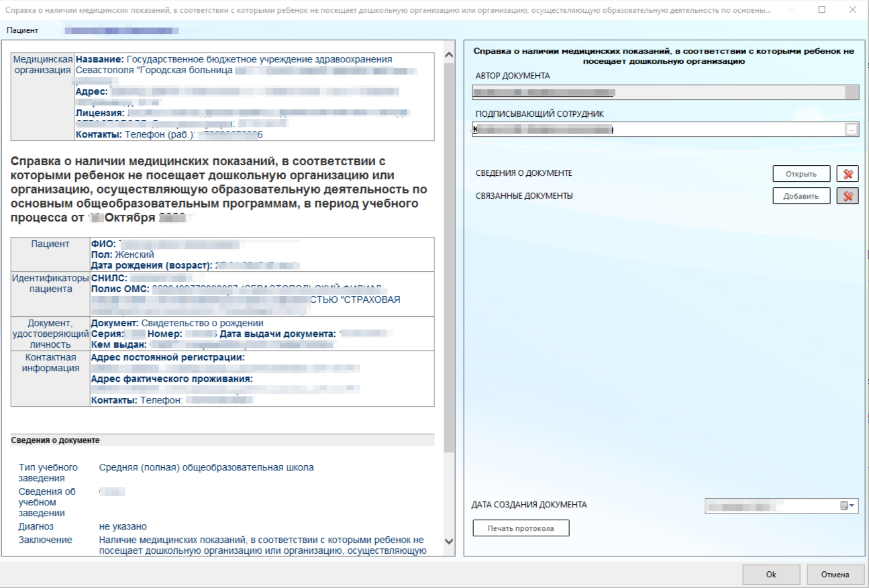Click the document preview scrollbar thumb
Viewport: 869px width, 588px height.
click(x=449, y=258)
